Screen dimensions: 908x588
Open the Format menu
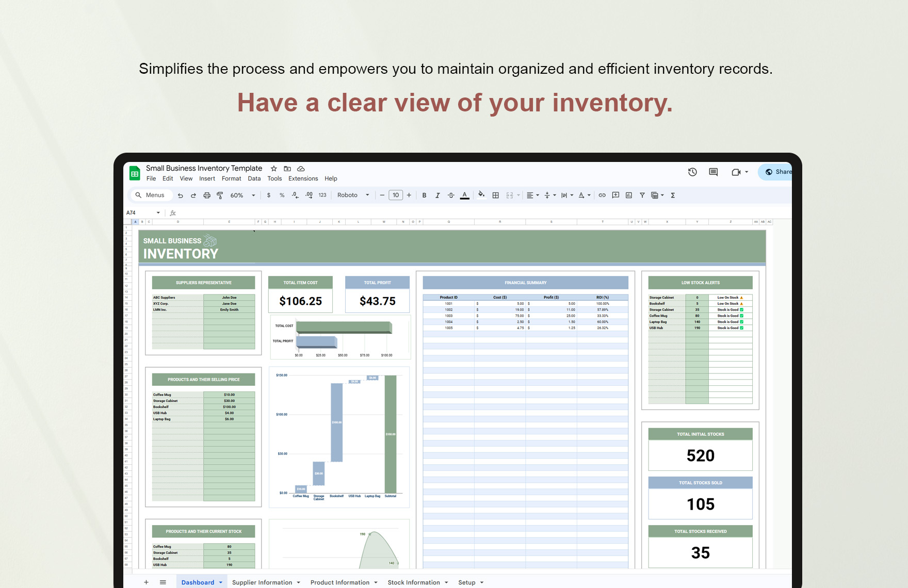pos(231,178)
